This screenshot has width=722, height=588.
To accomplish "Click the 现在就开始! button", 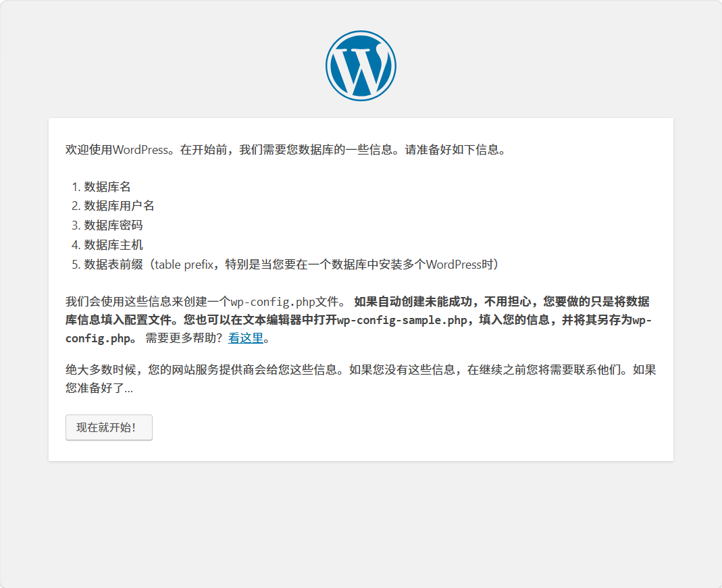I will click(x=109, y=427).
